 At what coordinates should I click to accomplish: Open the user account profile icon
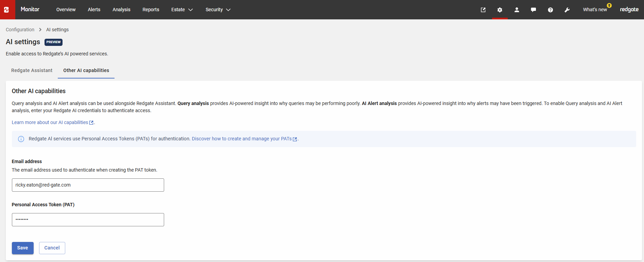click(517, 10)
